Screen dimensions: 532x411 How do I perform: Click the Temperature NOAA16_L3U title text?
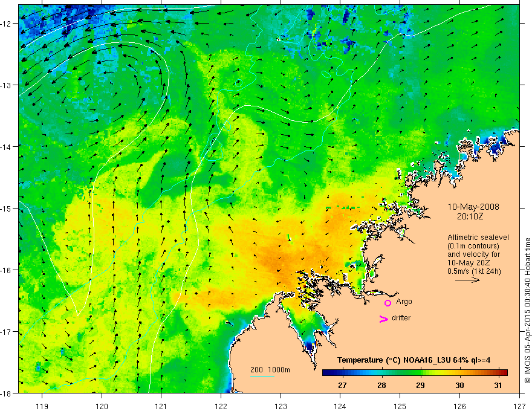click(414, 360)
